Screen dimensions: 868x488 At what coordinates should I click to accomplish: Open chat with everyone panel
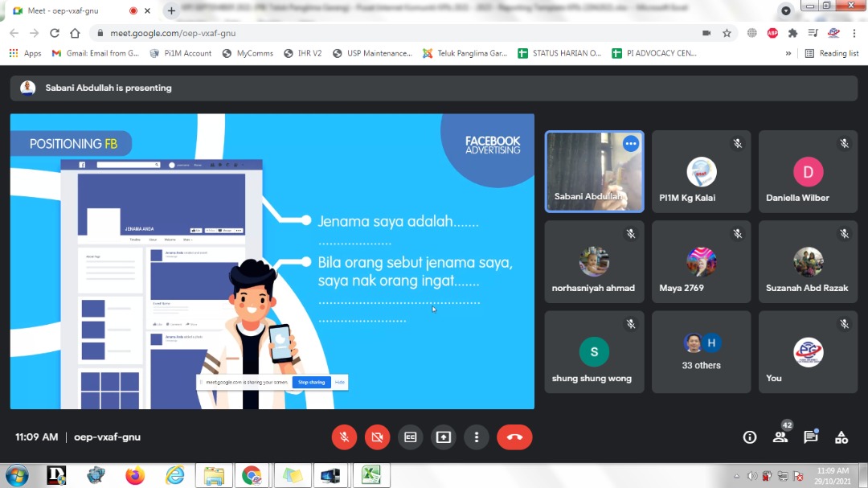(810, 437)
